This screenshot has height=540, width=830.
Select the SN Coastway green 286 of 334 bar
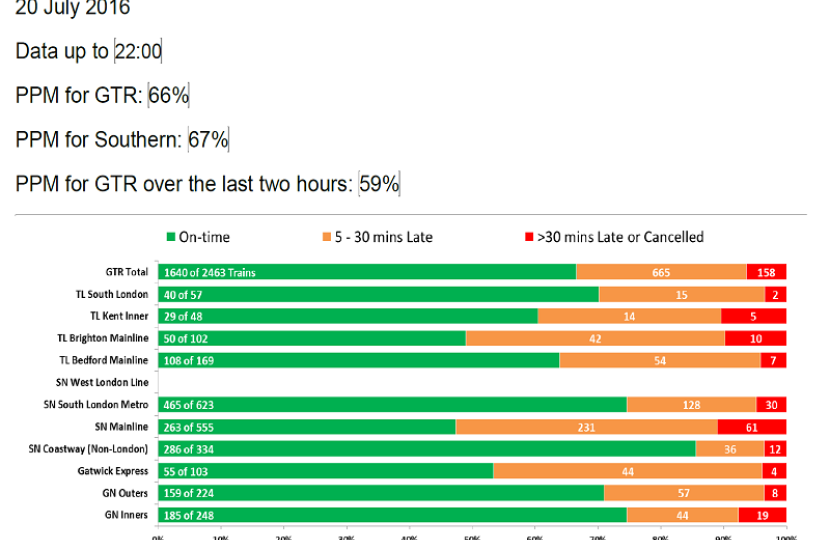click(426, 449)
